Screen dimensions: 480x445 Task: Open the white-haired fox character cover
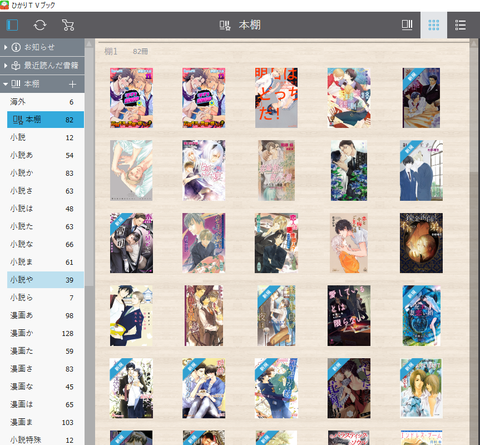pyautogui.click(x=204, y=170)
